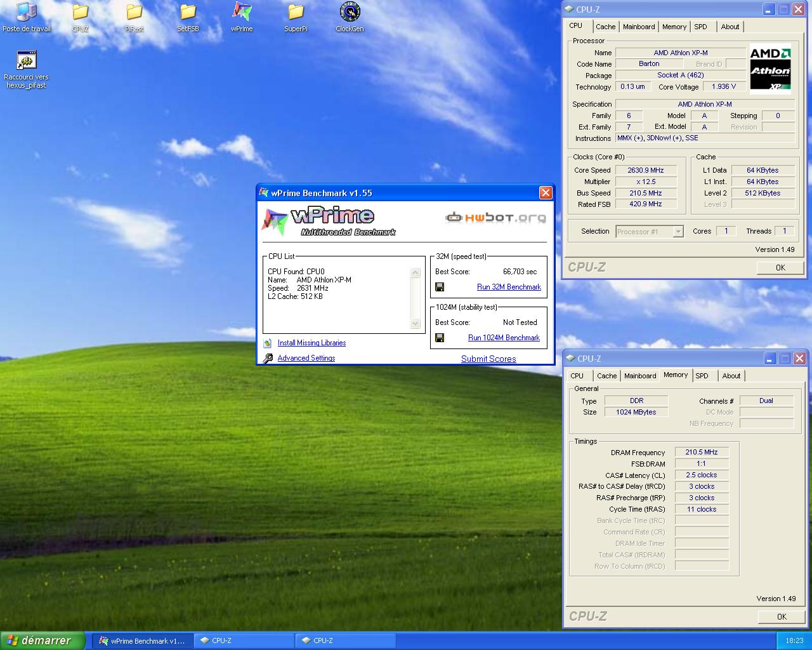Image resolution: width=812 pixels, height=650 pixels.
Task: Click the CAS# Latency 2.5 clocks value
Action: [x=702, y=475]
